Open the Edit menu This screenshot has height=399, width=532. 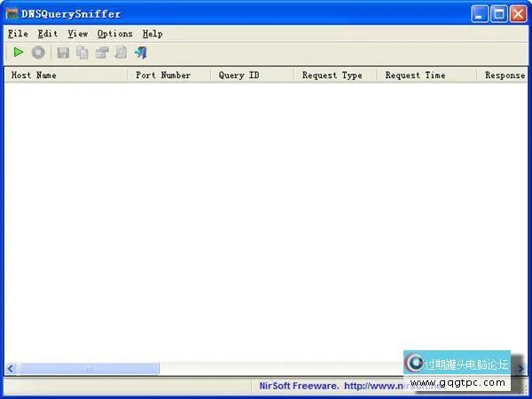tap(48, 34)
